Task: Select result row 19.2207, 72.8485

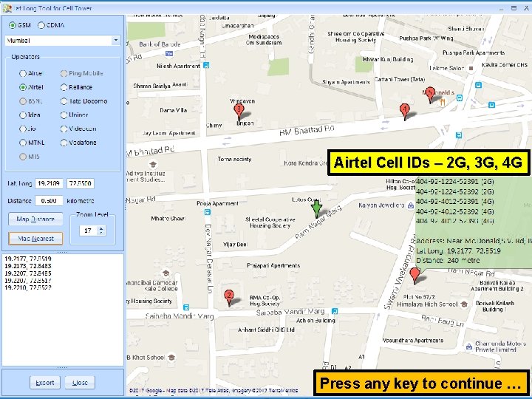Action: (x=28, y=273)
